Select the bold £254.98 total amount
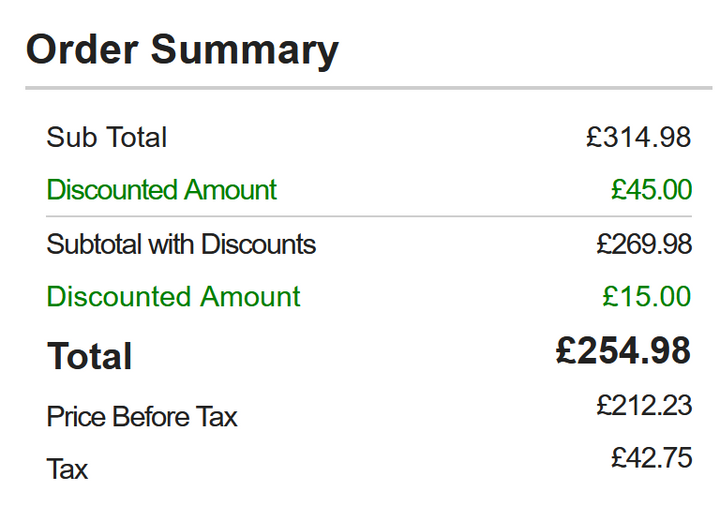Image resolution: width=720 pixels, height=518 pixels. tap(623, 351)
